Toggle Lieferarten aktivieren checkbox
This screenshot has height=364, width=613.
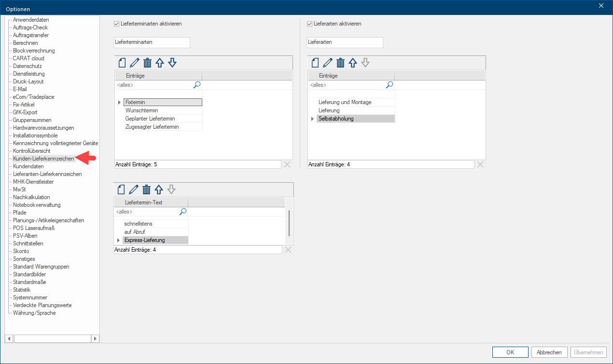point(309,24)
